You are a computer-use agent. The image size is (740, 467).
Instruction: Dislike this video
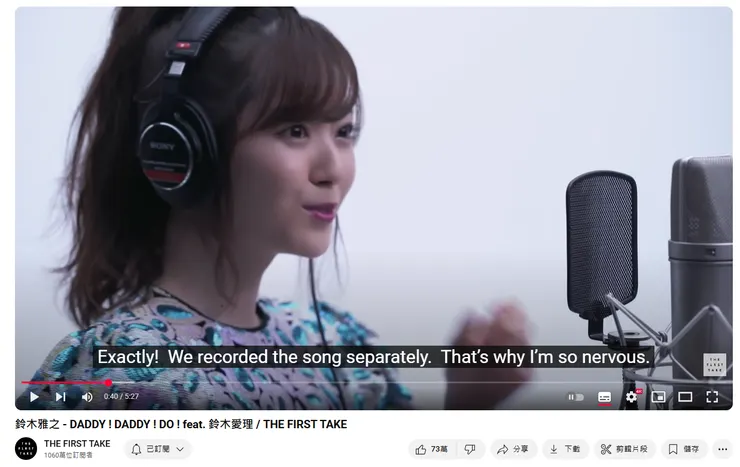470,449
